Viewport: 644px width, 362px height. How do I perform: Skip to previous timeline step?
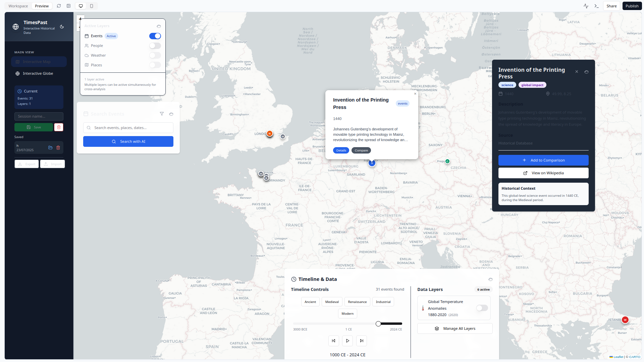[x=333, y=341]
